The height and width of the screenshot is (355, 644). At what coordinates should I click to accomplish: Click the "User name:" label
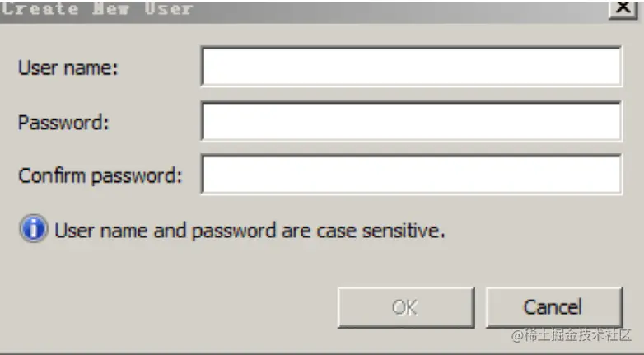coord(68,68)
